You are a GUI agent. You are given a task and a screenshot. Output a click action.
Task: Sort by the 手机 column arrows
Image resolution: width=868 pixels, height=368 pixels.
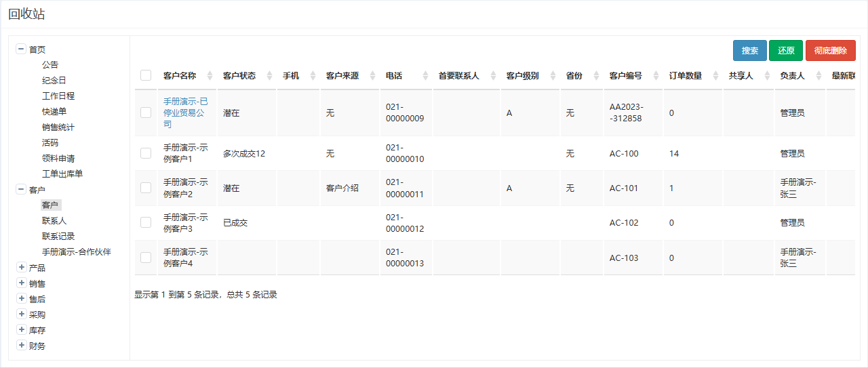point(313,76)
